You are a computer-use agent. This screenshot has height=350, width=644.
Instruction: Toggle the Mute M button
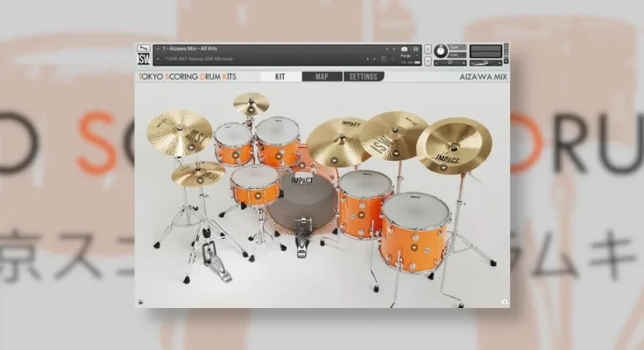click(x=428, y=59)
